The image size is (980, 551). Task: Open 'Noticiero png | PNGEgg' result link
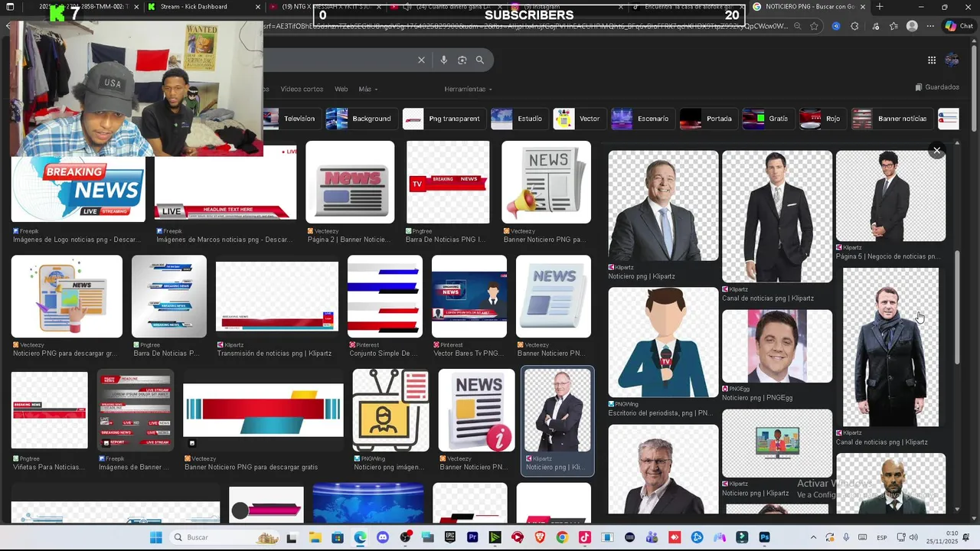pyautogui.click(x=757, y=398)
